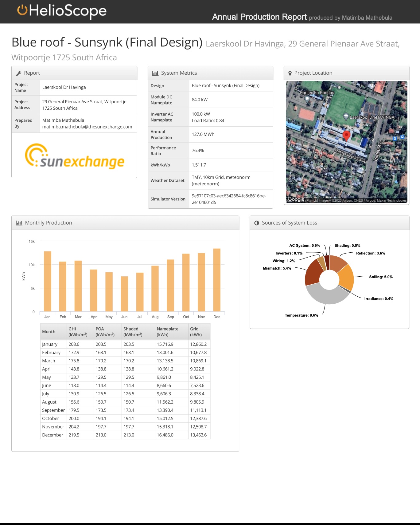Click the Project Name value Laerskool Dr Havinga

(64, 87)
